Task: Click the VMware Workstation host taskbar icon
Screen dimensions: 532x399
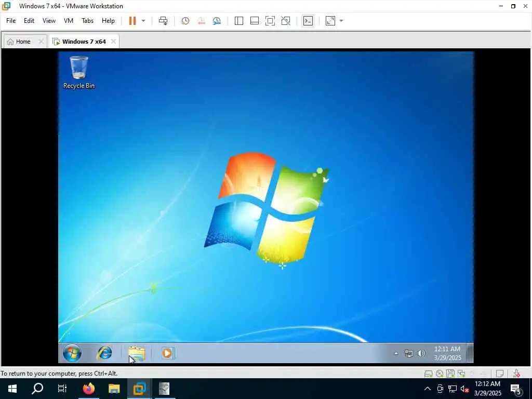Action: (x=139, y=389)
